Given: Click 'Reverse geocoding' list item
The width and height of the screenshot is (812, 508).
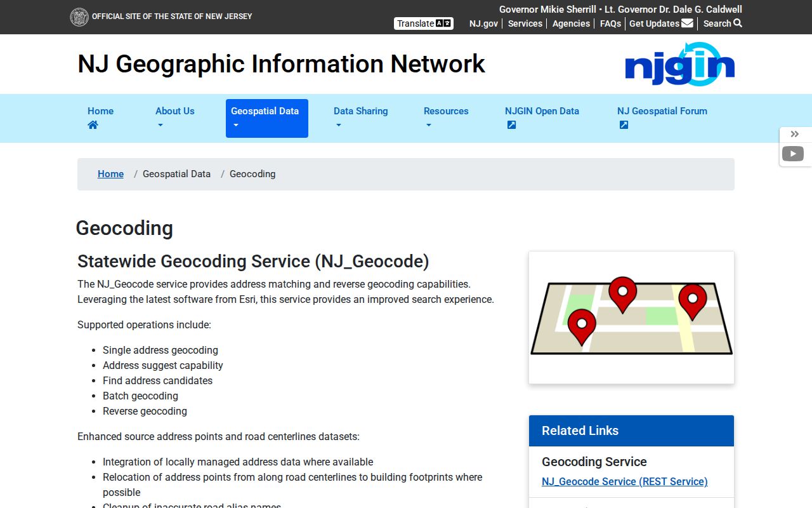Looking at the screenshot, I should click(x=145, y=411).
